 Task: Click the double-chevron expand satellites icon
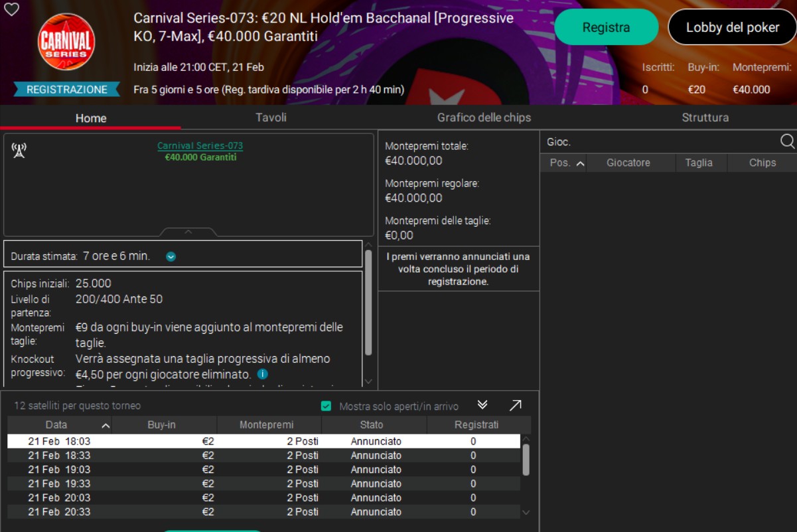(x=482, y=405)
